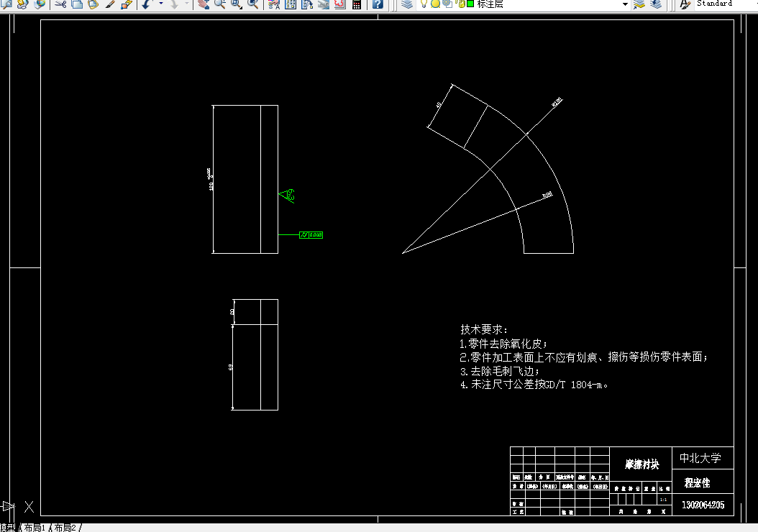Expand the redo history dropdown arrow
The height and width of the screenshot is (532, 758).
(186, 4)
